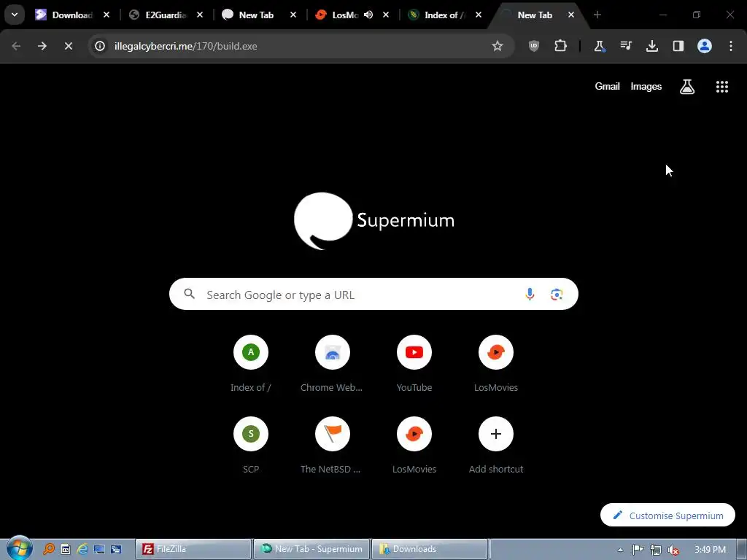The width and height of the screenshot is (747, 560).
Task: Open the Images link
Action: (x=646, y=86)
